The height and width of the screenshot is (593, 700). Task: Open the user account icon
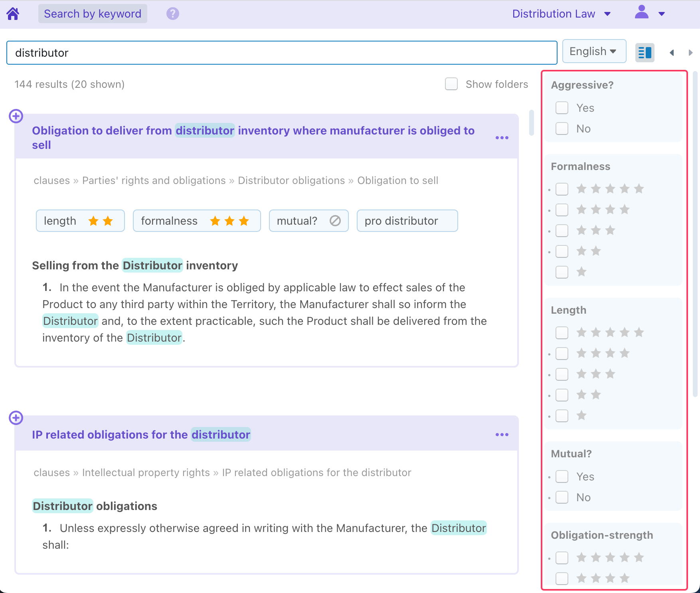pyautogui.click(x=641, y=12)
